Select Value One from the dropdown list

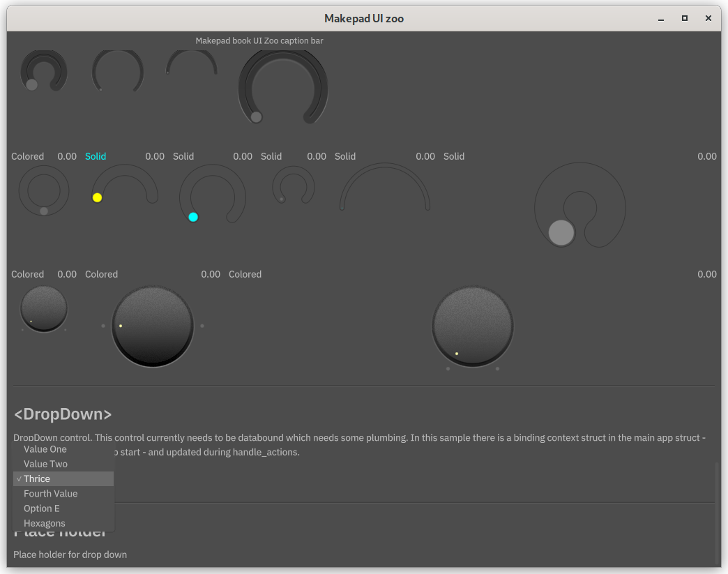tap(45, 449)
